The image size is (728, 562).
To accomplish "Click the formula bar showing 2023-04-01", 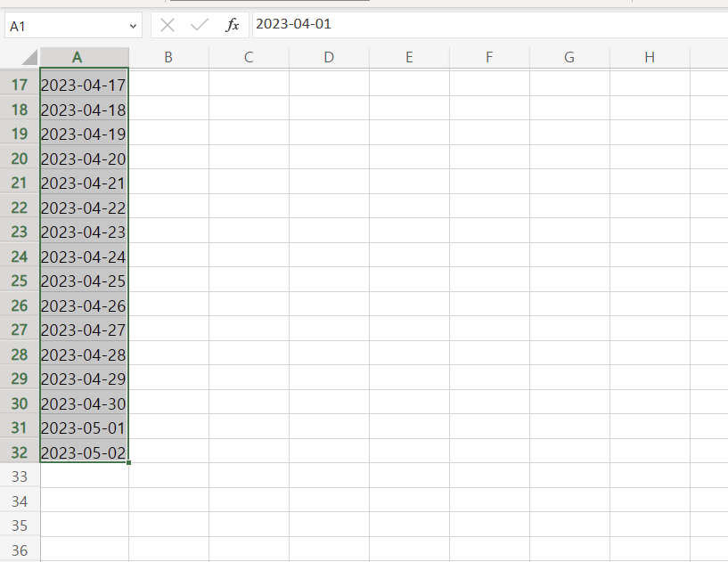I will pyautogui.click(x=490, y=24).
